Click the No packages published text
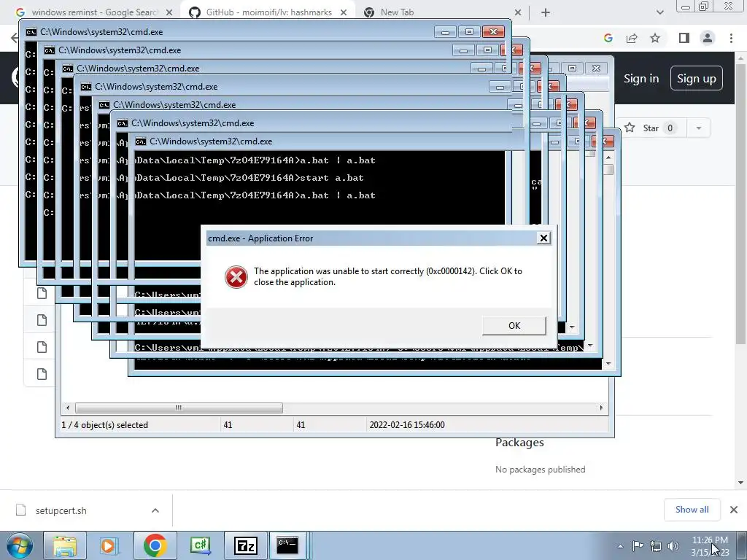The image size is (747, 560). click(x=541, y=470)
